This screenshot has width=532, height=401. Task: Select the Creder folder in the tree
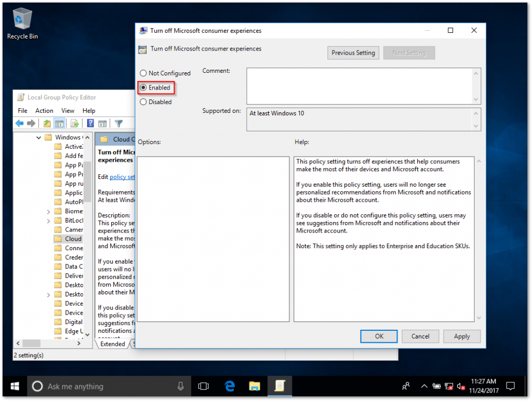[x=69, y=257]
